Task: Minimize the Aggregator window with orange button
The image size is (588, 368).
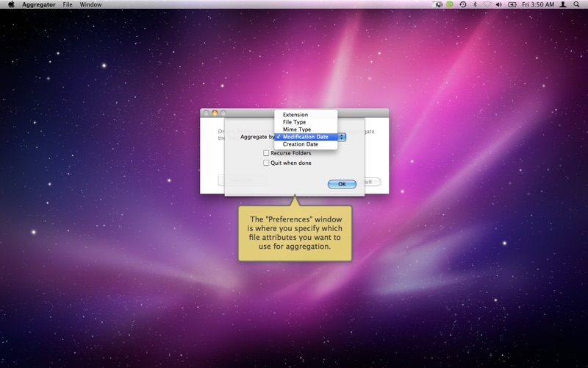Action: point(215,113)
